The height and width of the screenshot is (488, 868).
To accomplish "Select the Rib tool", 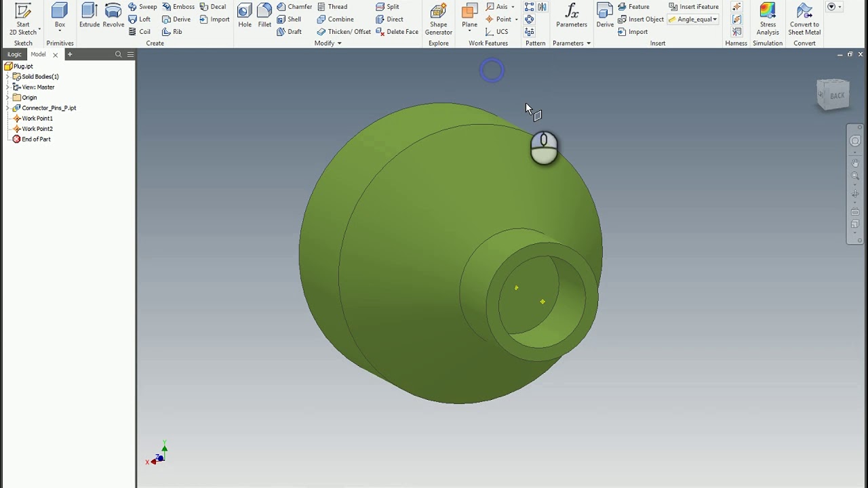I will tap(172, 31).
